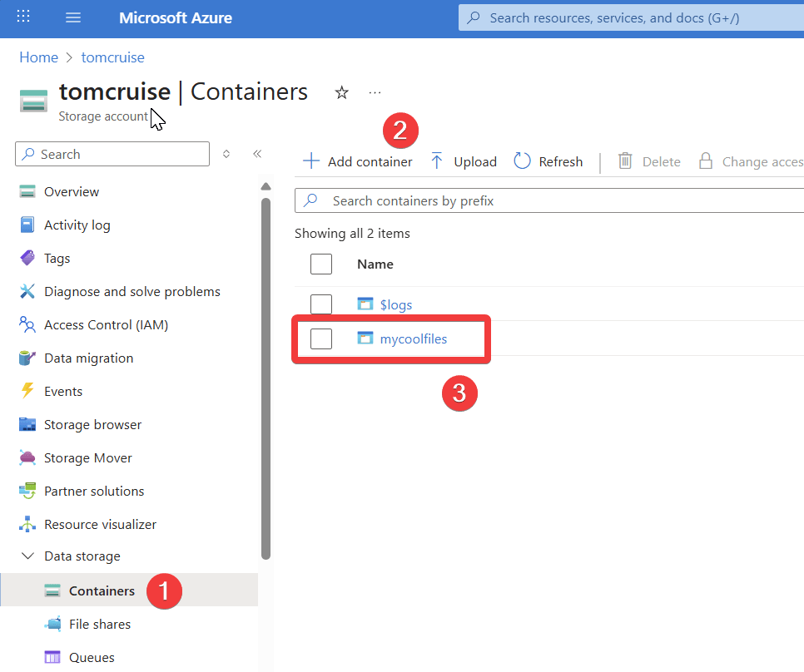The image size is (804, 672).
Task: Click the Upload arrow in toolbar
Action: tap(437, 161)
